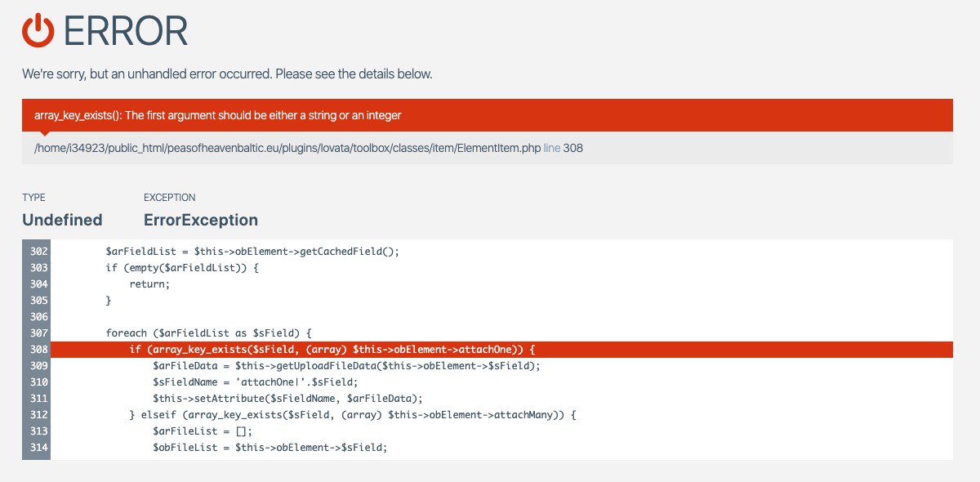Select the unhandled error apology sentence

pyautogui.click(x=227, y=74)
